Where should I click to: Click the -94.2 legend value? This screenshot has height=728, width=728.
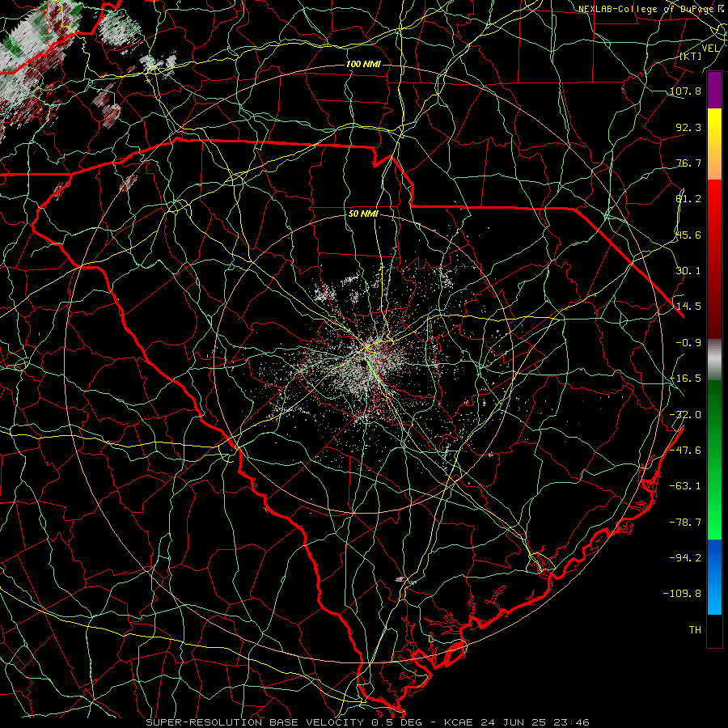685,558
